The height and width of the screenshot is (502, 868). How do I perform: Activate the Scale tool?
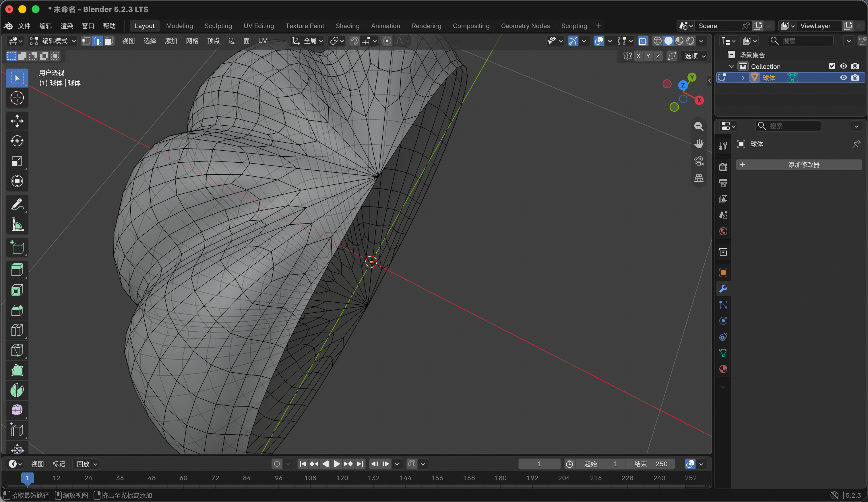point(17,161)
